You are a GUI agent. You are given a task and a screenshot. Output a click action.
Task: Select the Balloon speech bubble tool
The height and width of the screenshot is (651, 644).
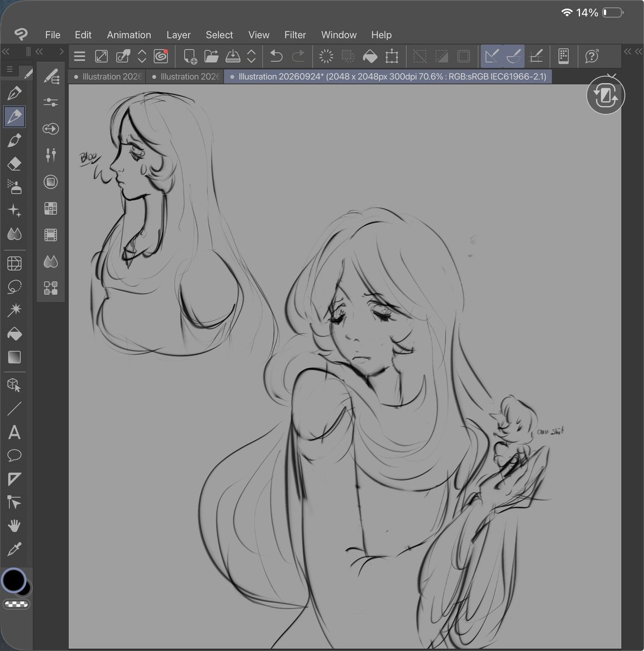[x=15, y=456]
